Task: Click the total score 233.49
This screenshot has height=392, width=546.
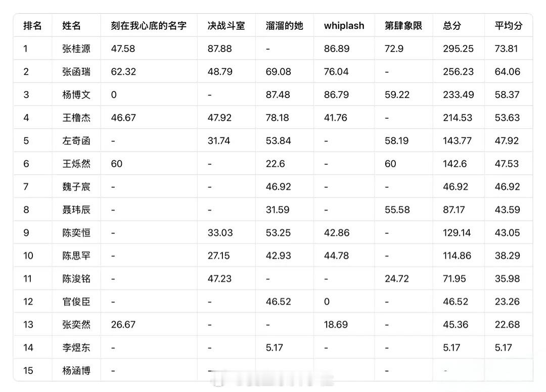Action: pos(459,94)
